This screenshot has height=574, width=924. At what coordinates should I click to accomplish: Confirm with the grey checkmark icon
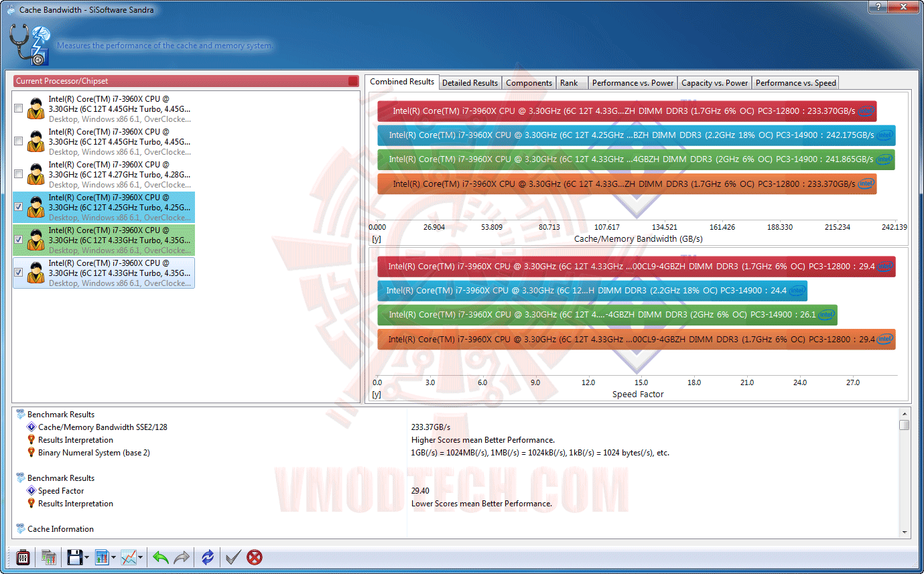coord(233,557)
